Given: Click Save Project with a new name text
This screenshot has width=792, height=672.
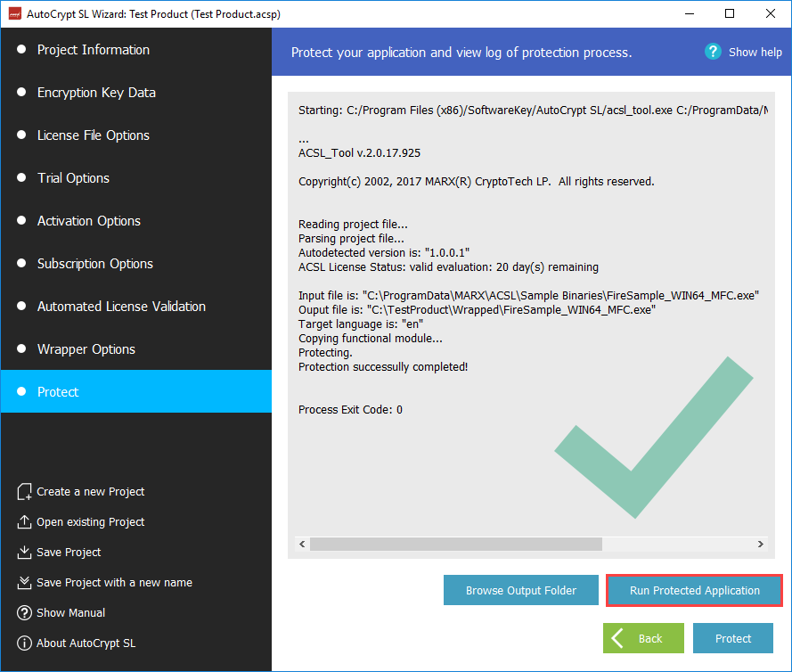Looking at the screenshot, I should click(x=114, y=583).
